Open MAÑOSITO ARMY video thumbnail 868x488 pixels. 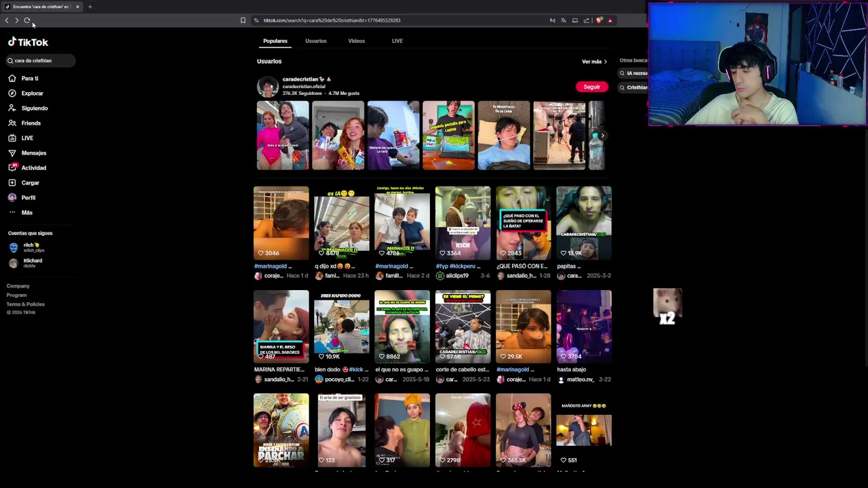tap(584, 430)
